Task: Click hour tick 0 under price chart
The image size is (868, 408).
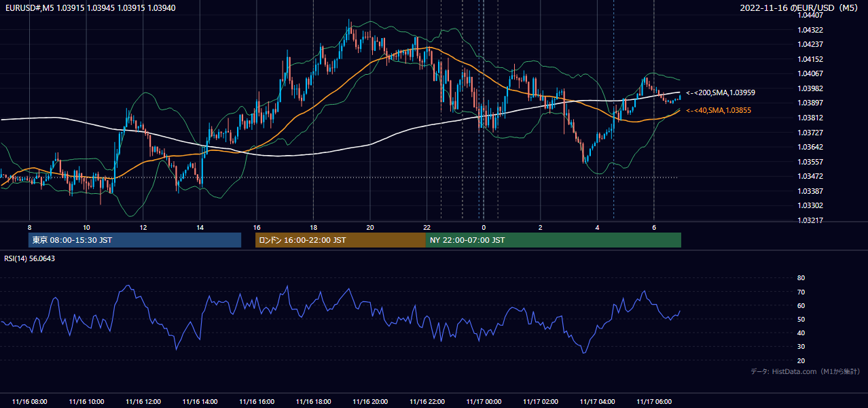Action: [484, 227]
